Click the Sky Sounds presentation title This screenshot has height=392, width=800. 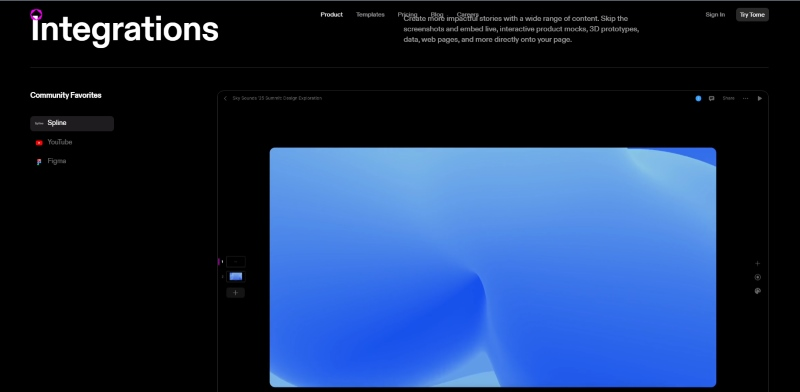point(277,98)
